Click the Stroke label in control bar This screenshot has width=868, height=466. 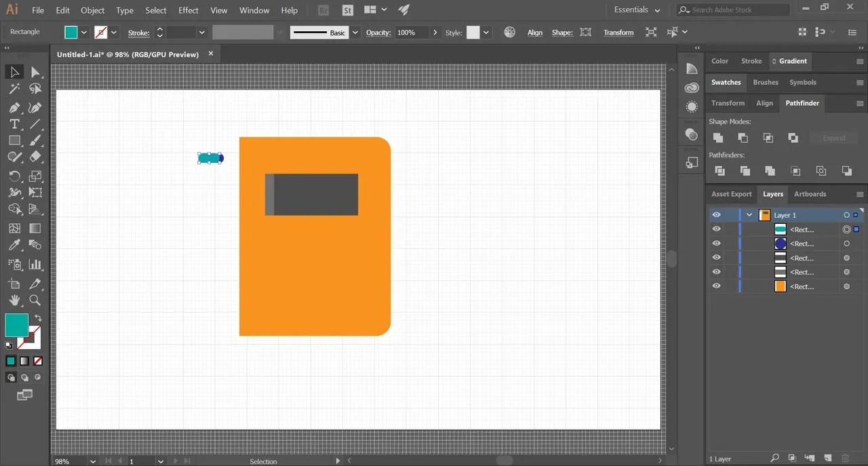pos(138,33)
